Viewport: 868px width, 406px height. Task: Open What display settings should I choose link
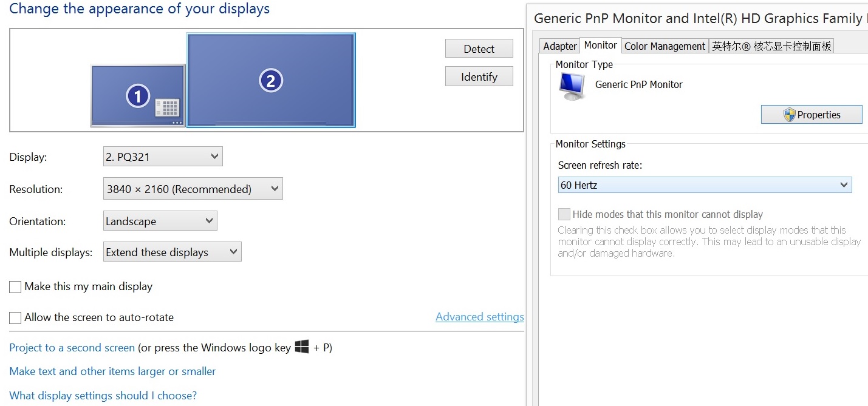point(103,396)
